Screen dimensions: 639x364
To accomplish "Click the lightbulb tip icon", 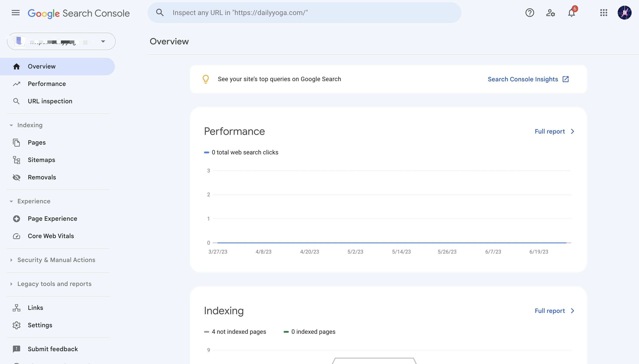I will pyautogui.click(x=206, y=79).
